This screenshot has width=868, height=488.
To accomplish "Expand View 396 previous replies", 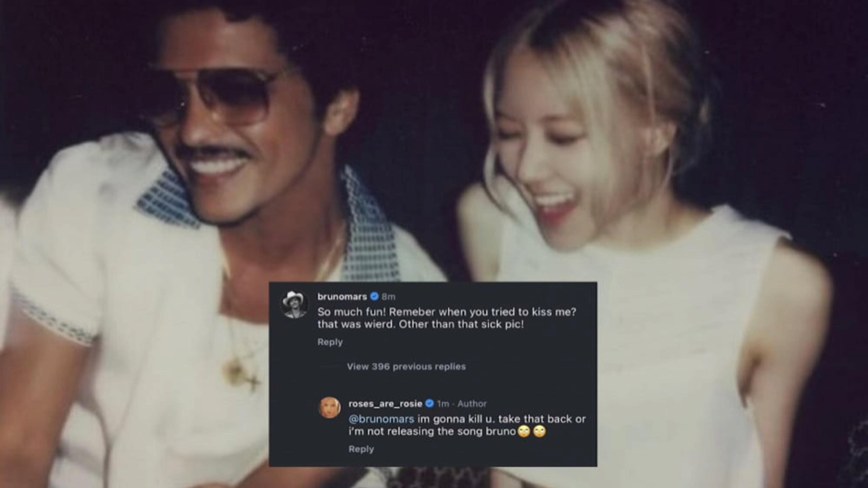I will [x=406, y=366].
